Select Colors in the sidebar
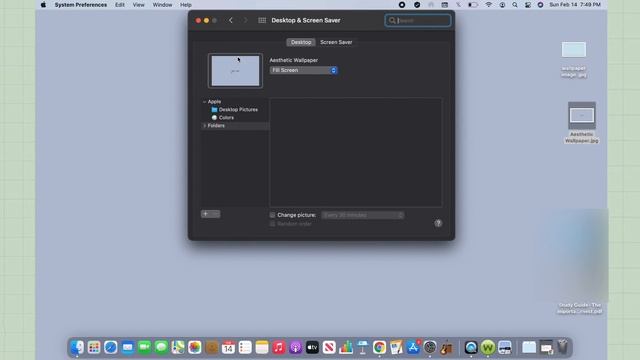The width and height of the screenshot is (640, 360). (222, 118)
